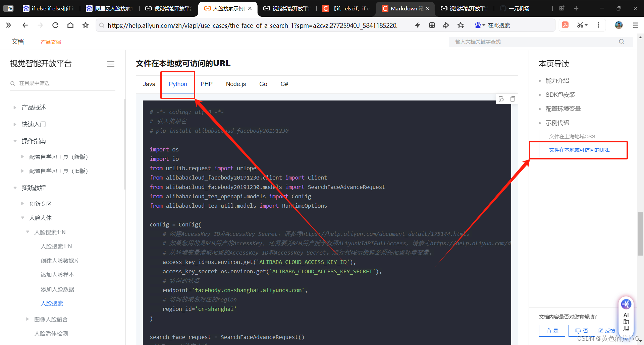Toggle the sidebar collapse hamburger icon
The width and height of the screenshot is (644, 345).
click(x=111, y=64)
